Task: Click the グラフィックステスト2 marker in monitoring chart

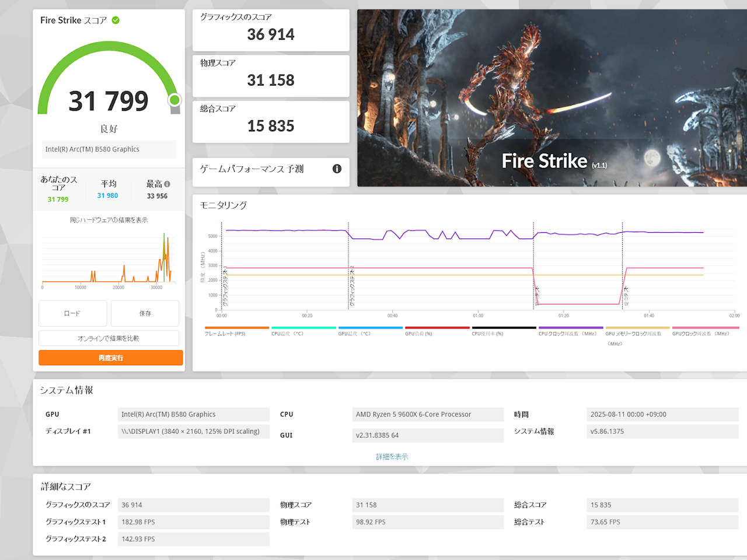Action: (352, 286)
